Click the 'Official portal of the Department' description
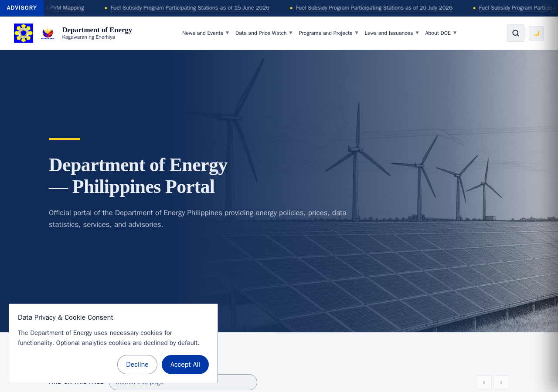The height and width of the screenshot is (392, 558). [x=197, y=219]
